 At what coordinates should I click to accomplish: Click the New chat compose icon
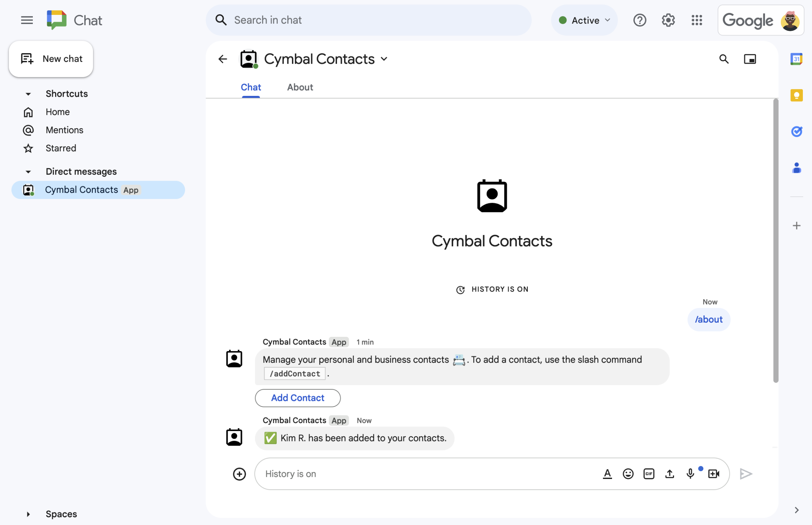click(x=27, y=58)
